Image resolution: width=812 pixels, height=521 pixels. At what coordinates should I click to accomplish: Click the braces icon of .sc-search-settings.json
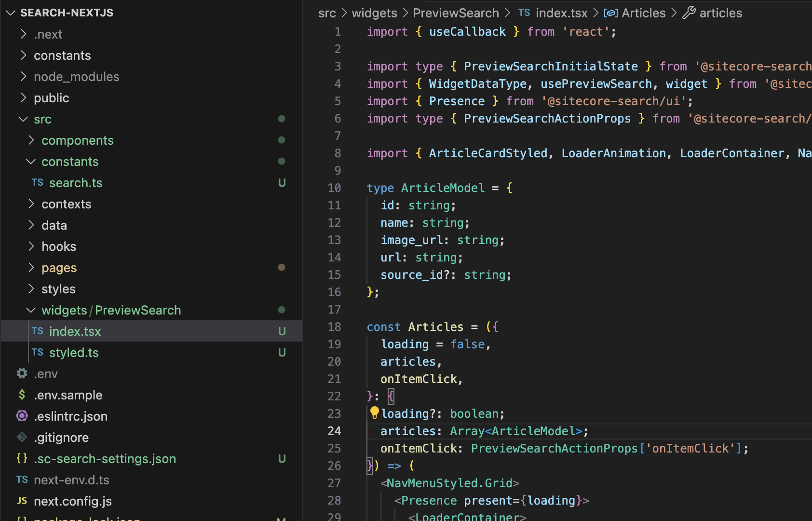[22, 458]
